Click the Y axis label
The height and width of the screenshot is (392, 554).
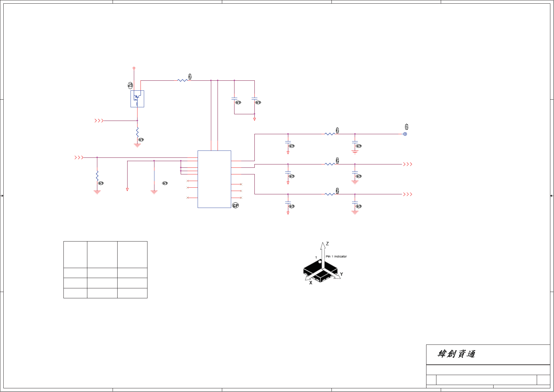tap(341, 274)
